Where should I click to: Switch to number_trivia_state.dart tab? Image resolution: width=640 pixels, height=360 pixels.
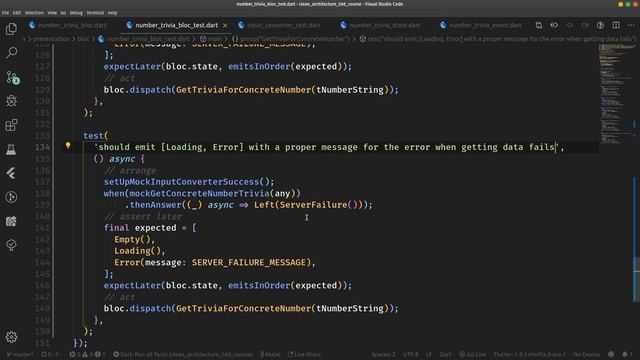(x=380, y=25)
